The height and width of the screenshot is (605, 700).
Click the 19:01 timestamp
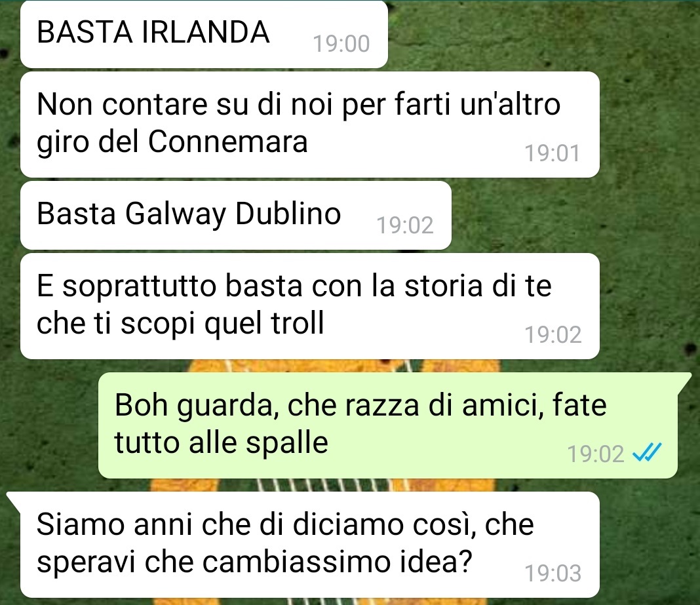553,153
